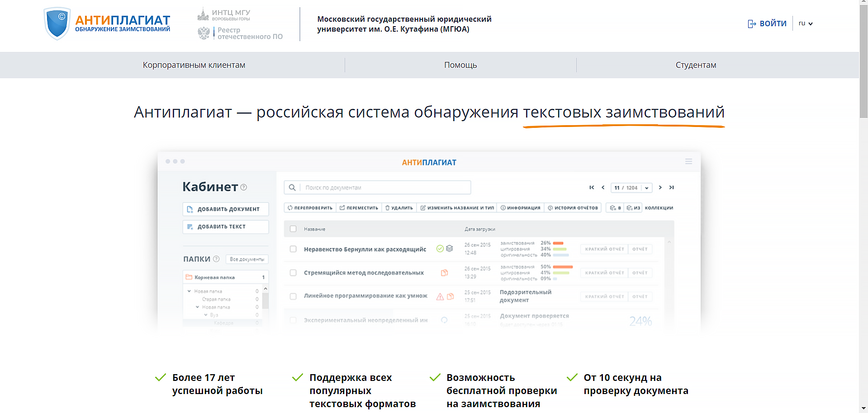Viewport: 868px width, 413px height.
Task: Click the ДОБАВИТЬ ДОКУМЕНТ button in preview
Action: click(x=226, y=209)
